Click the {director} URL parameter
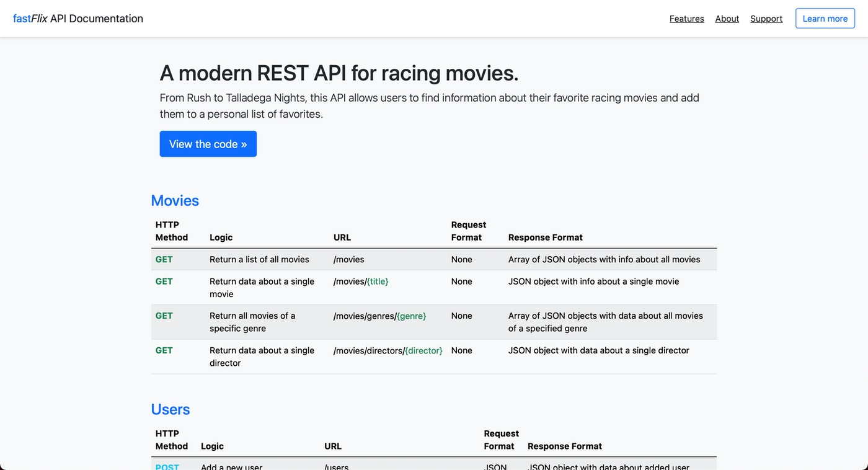Screen dimensions: 868x470 pyautogui.click(x=423, y=351)
